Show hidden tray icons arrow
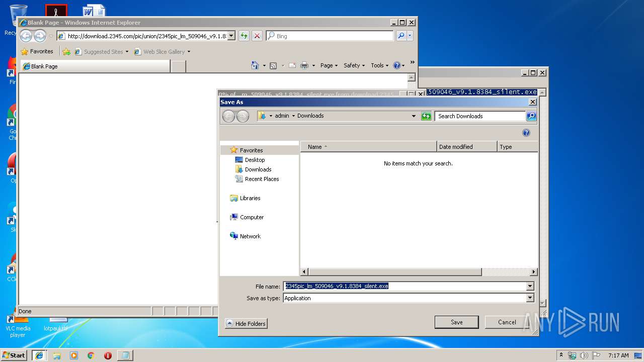Screen dimensions: 644x362 click(x=561, y=355)
